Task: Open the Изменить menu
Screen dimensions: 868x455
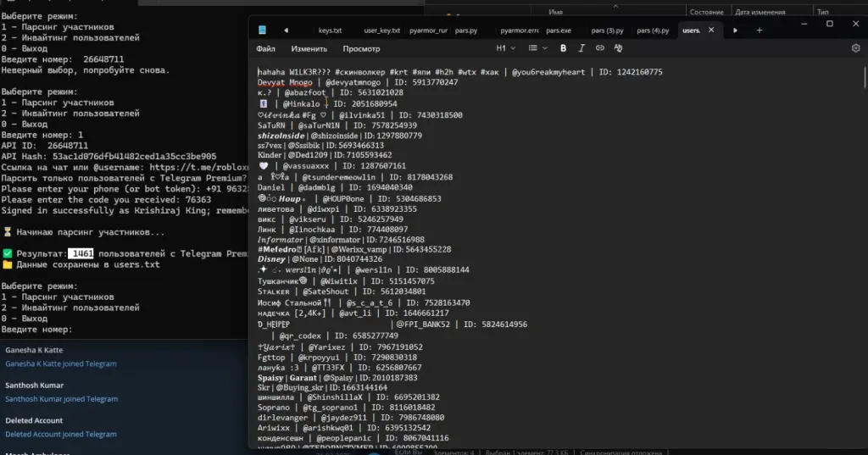Action: click(x=309, y=49)
